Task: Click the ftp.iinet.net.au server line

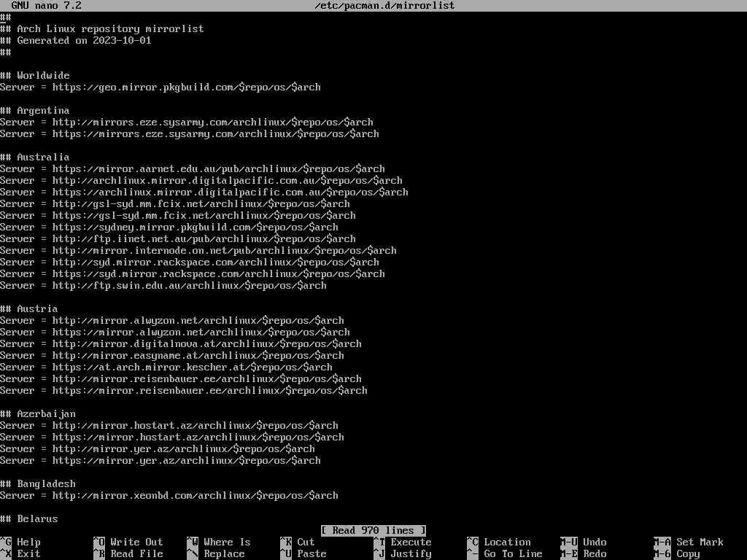Action: coord(178,238)
